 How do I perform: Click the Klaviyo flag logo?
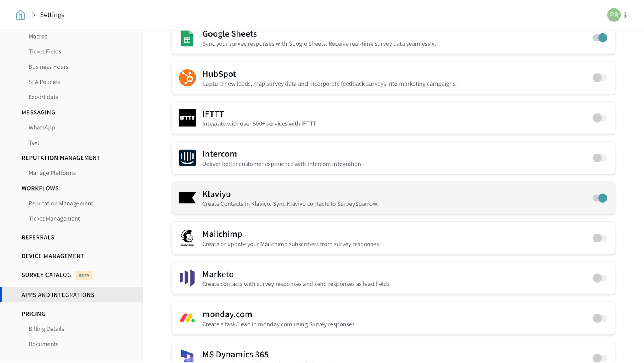[187, 198]
